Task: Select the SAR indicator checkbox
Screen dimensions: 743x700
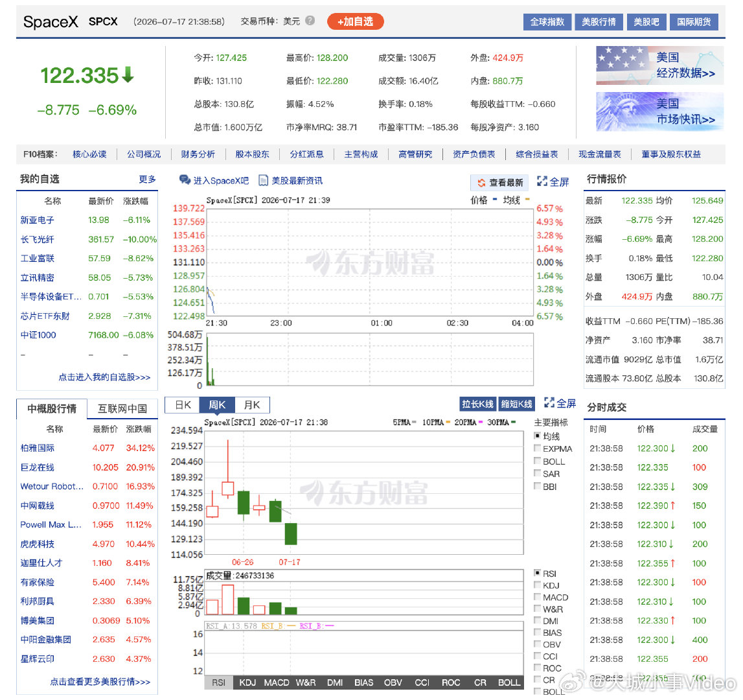Action: (x=538, y=473)
